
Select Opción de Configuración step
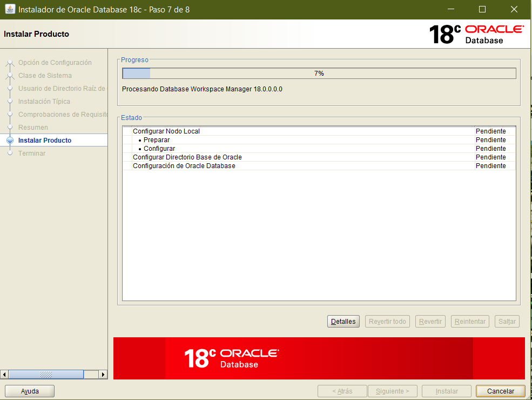(x=55, y=63)
